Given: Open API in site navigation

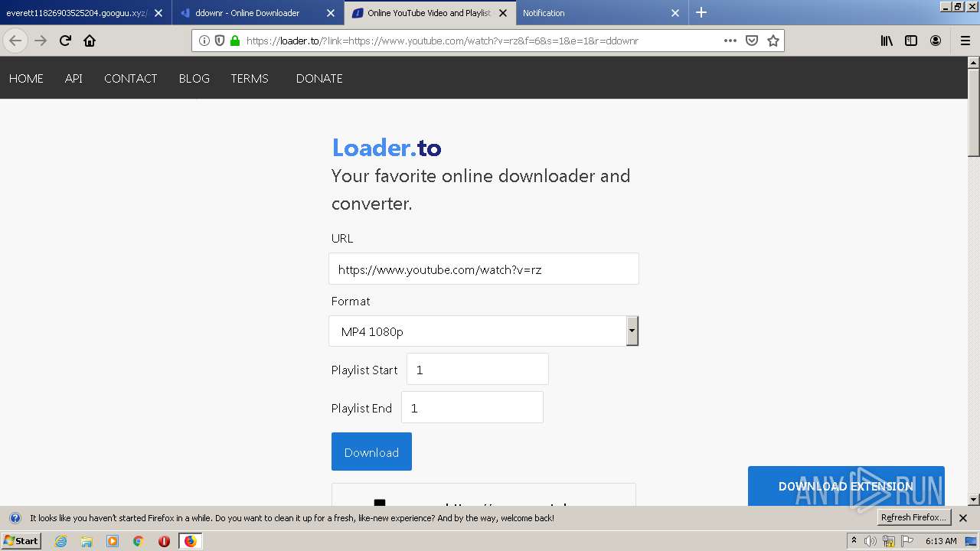Looking at the screenshot, I should (x=73, y=78).
